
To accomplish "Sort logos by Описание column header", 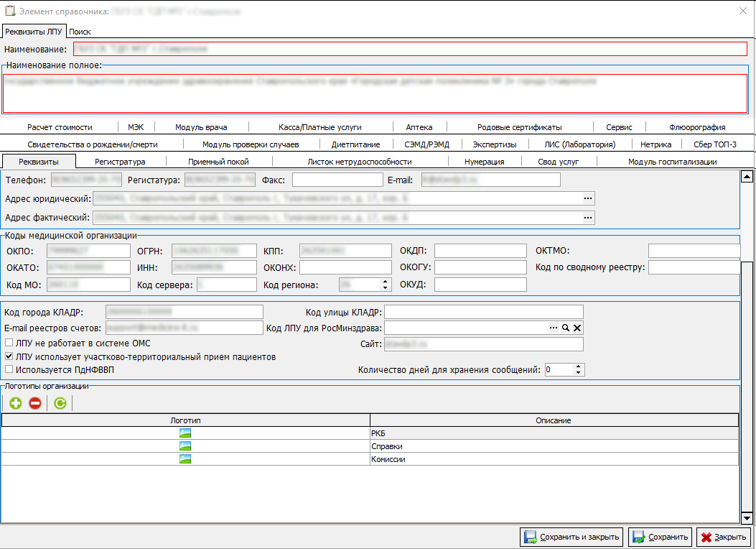I will (554, 420).
